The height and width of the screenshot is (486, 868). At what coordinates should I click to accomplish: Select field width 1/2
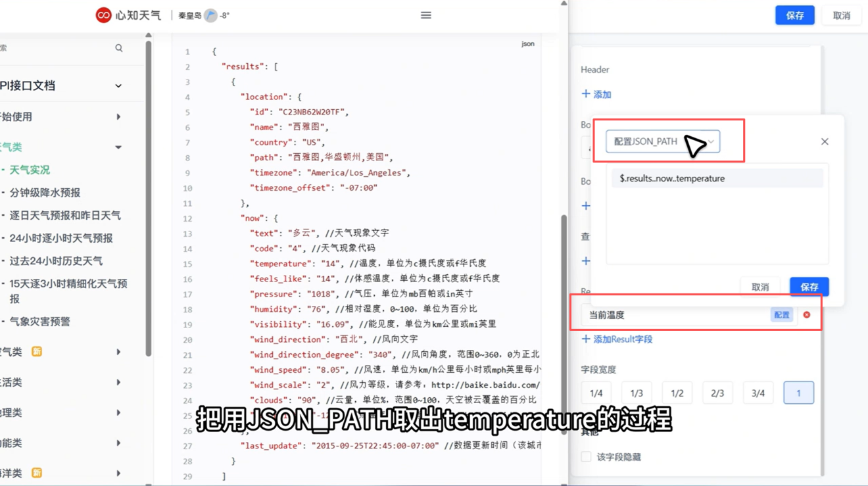[x=677, y=393]
